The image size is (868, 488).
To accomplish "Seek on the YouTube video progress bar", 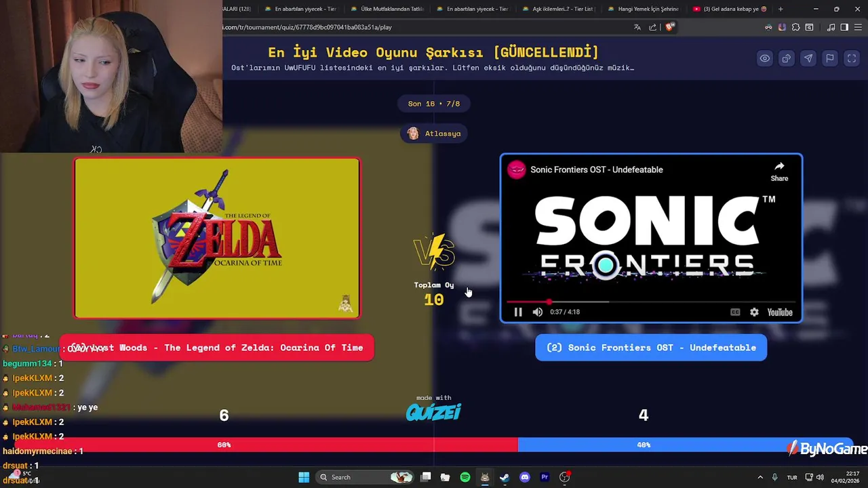I will (651, 302).
